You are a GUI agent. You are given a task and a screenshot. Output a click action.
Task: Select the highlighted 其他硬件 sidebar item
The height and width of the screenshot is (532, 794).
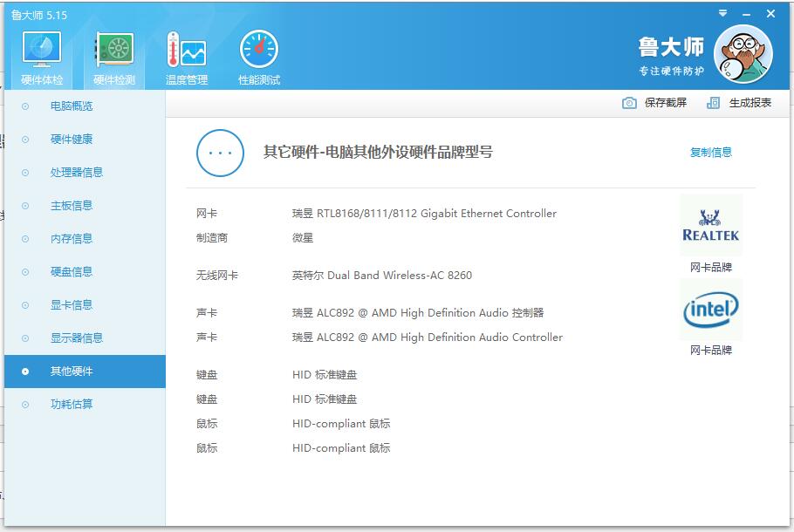point(86,371)
